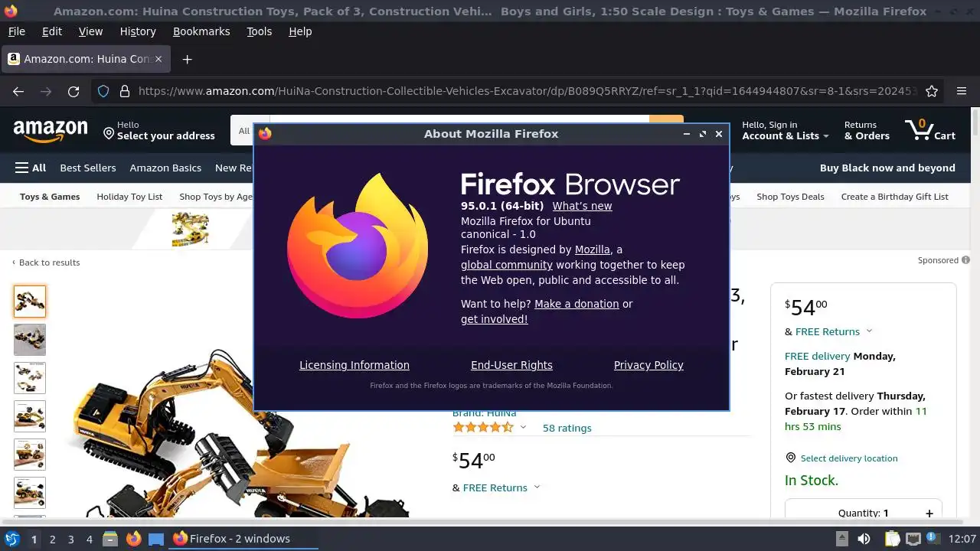Click the padlock site security icon
This screenshot has height=551, width=980.
[x=125, y=91]
